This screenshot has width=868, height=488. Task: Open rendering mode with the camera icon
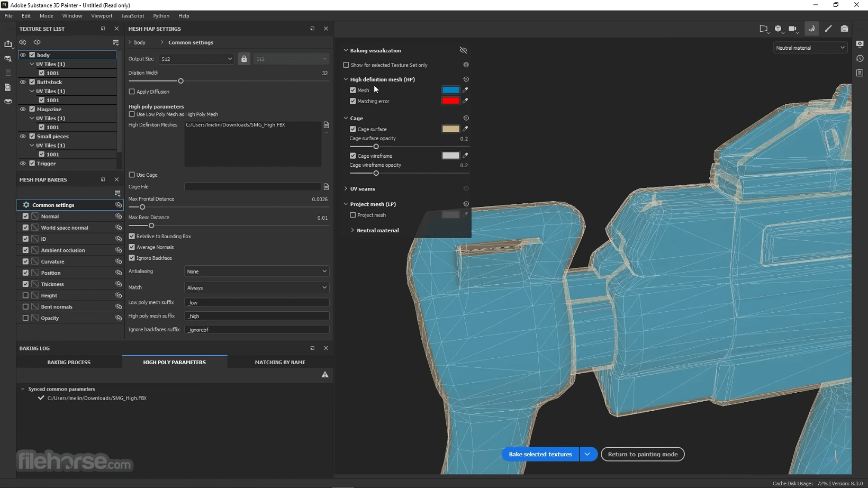[x=845, y=29]
